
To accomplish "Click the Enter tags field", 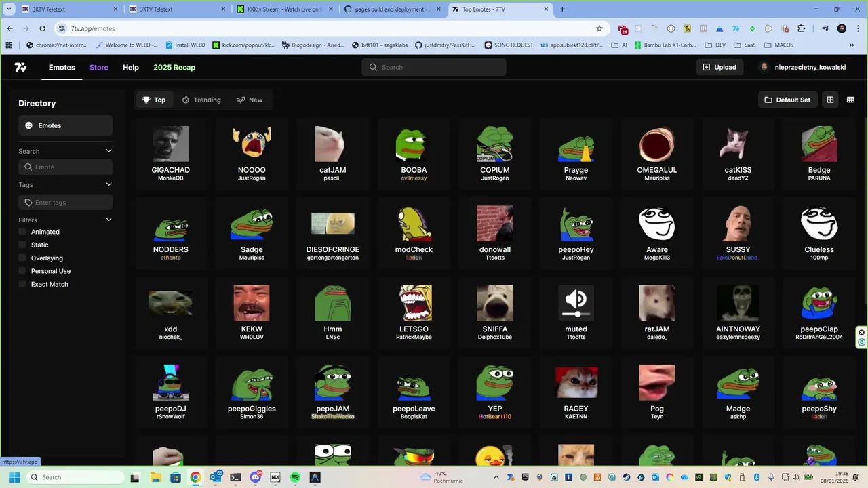I will [66, 202].
